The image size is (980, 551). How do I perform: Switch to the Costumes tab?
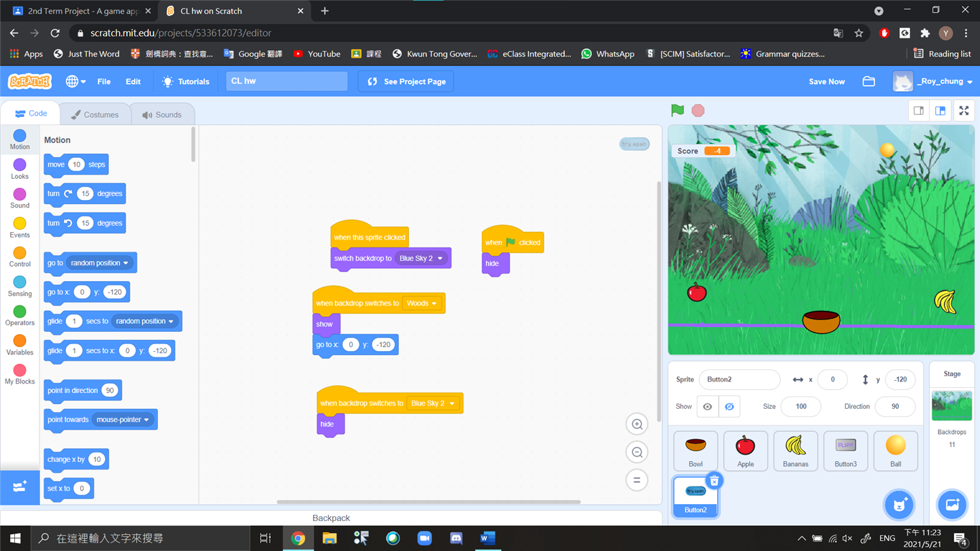(95, 114)
